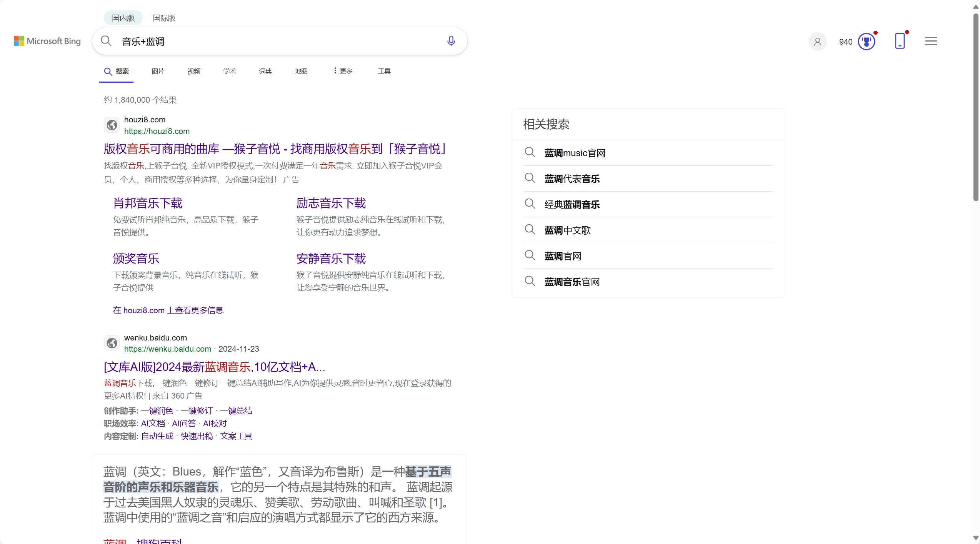Switch to 国内版 domestic version
The width and height of the screenshot is (980, 544).
pyautogui.click(x=123, y=18)
